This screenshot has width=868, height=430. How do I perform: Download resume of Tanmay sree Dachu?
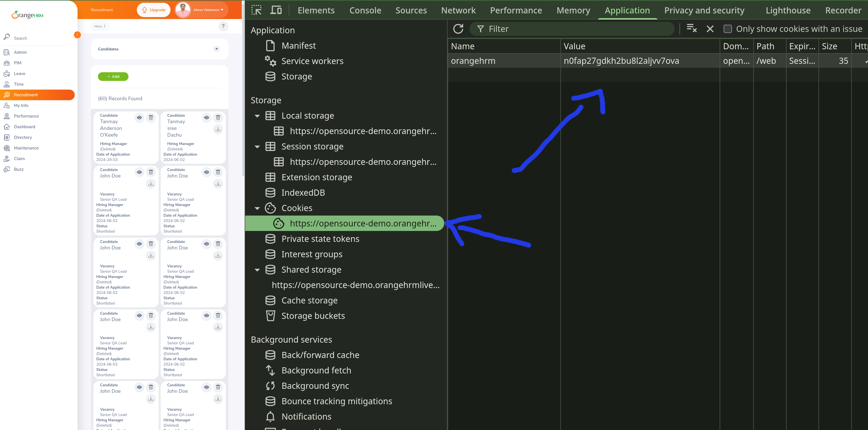[218, 129]
